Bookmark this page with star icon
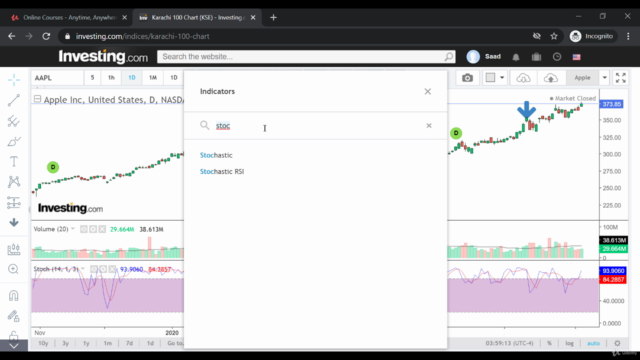Viewport: 640px width, 360px height. click(554, 36)
